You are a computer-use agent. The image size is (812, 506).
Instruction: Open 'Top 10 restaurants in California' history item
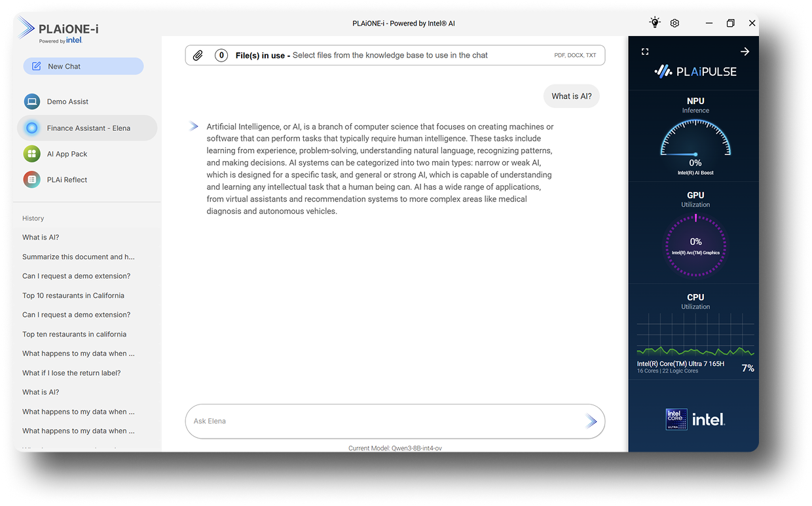click(x=73, y=295)
